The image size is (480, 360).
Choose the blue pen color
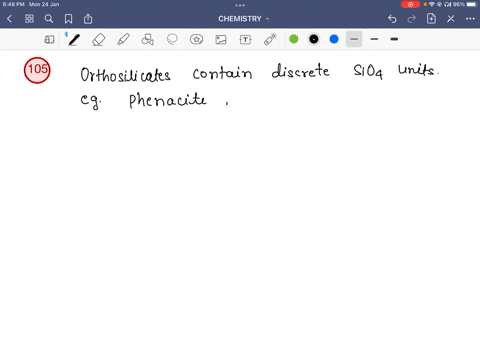point(334,39)
